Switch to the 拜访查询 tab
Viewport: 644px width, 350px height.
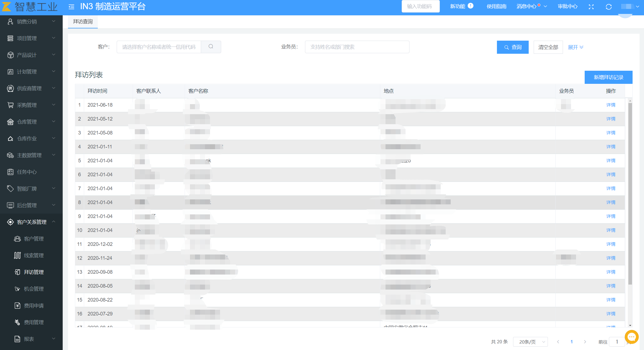(83, 21)
